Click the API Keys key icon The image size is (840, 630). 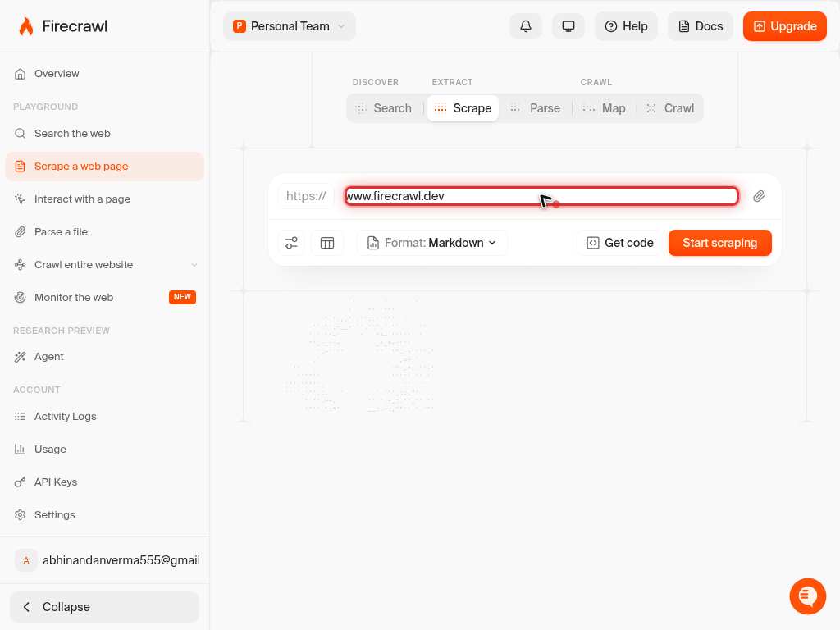pyautogui.click(x=20, y=482)
